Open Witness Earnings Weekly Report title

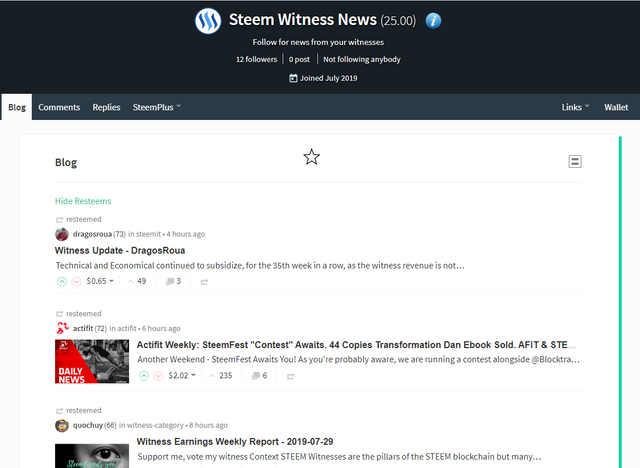click(x=235, y=441)
